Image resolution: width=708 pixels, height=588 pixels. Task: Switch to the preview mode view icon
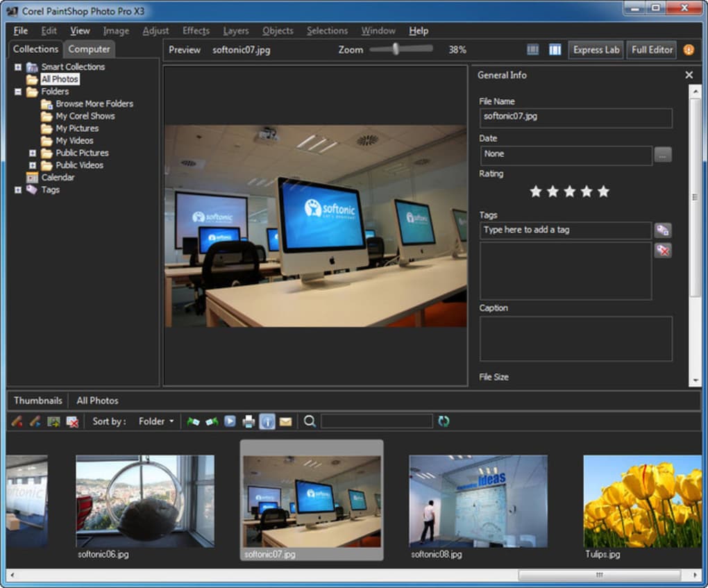(x=555, y=50)
